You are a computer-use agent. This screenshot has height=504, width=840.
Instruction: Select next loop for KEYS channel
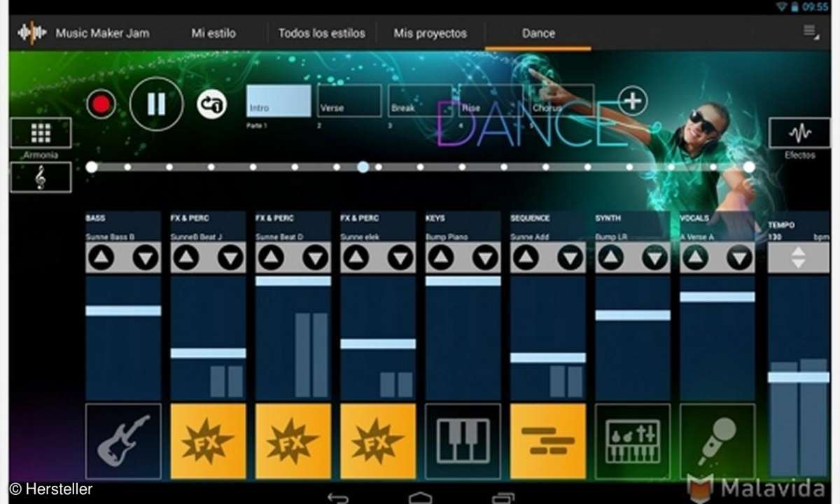[x=485, y=258]
